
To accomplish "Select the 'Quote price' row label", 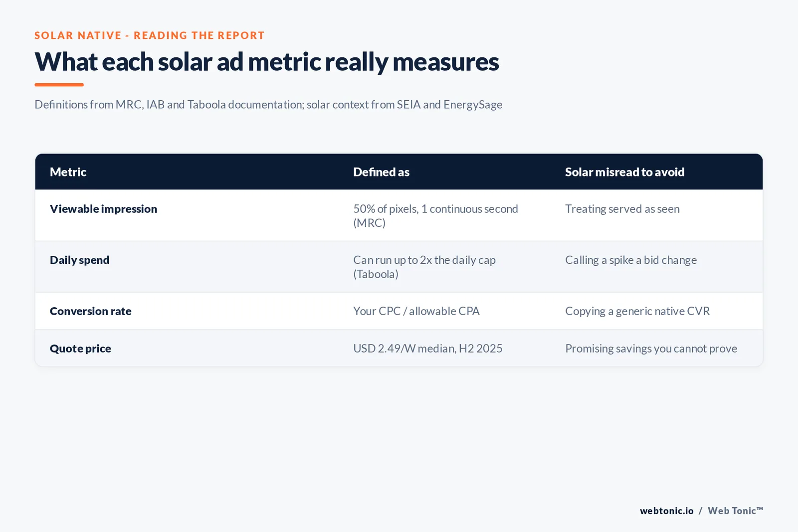I will [80, 349].
